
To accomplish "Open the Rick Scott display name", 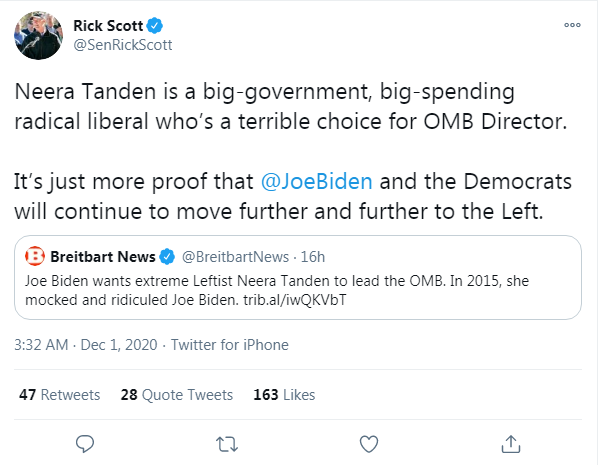I will [107, 24].
